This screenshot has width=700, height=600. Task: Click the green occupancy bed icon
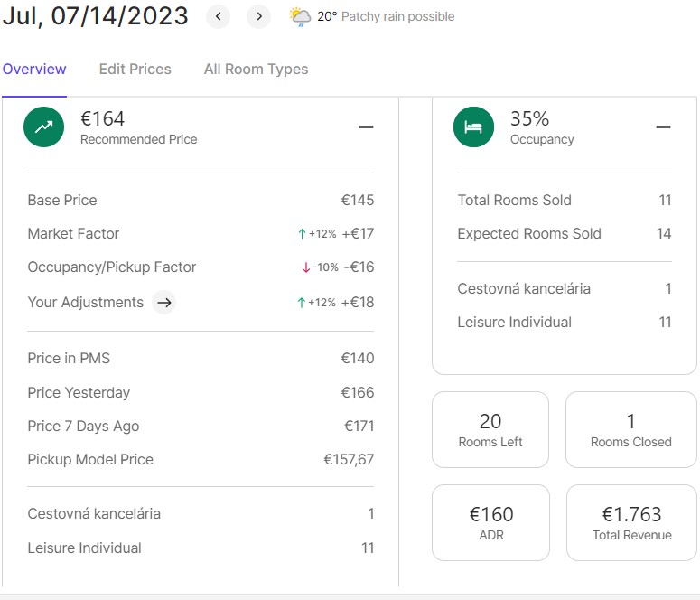[x=473, y=127]
